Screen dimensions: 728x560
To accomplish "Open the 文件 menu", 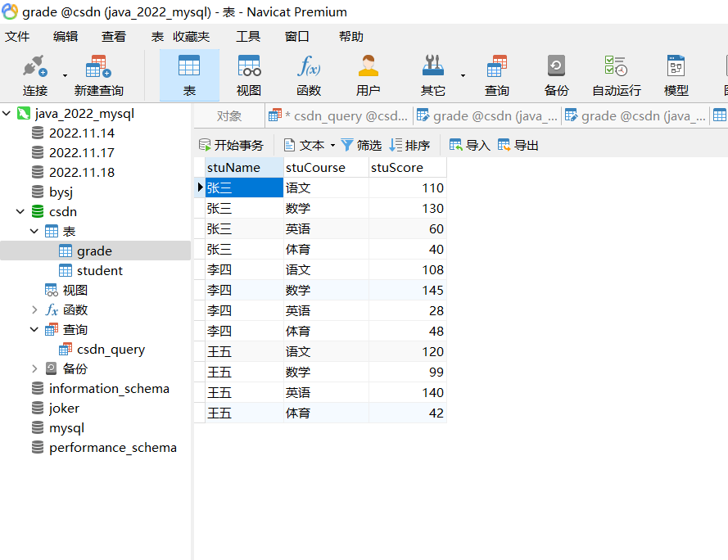I will 17,36.
